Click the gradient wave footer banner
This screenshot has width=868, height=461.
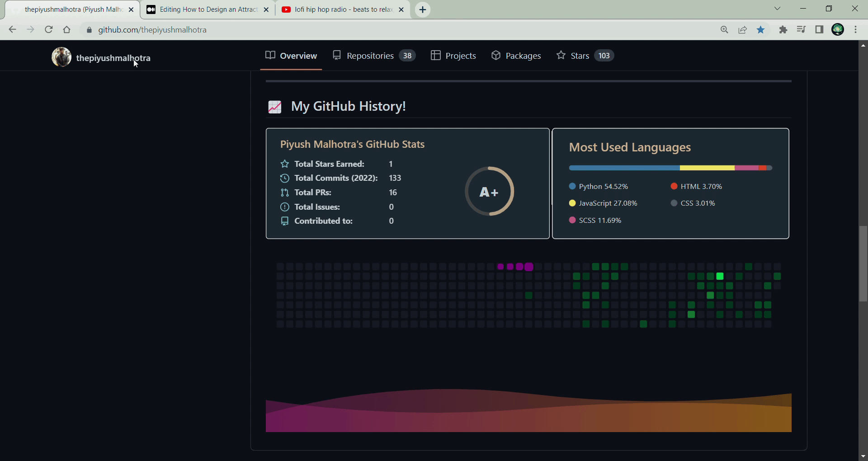click(x=528, y=410)
